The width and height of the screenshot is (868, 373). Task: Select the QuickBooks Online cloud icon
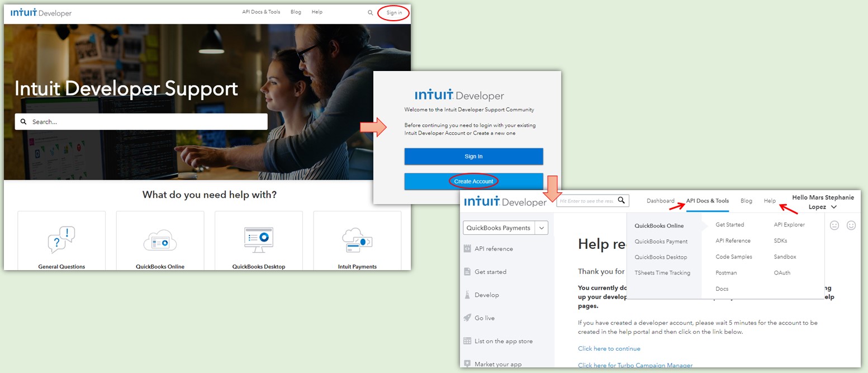click(160, 240)
